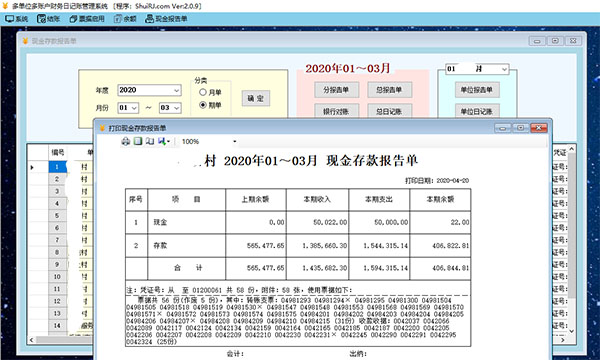
Task: Open the 系统 menu with monitor icon
Action: pyautogui.click(x=17, y=19)
